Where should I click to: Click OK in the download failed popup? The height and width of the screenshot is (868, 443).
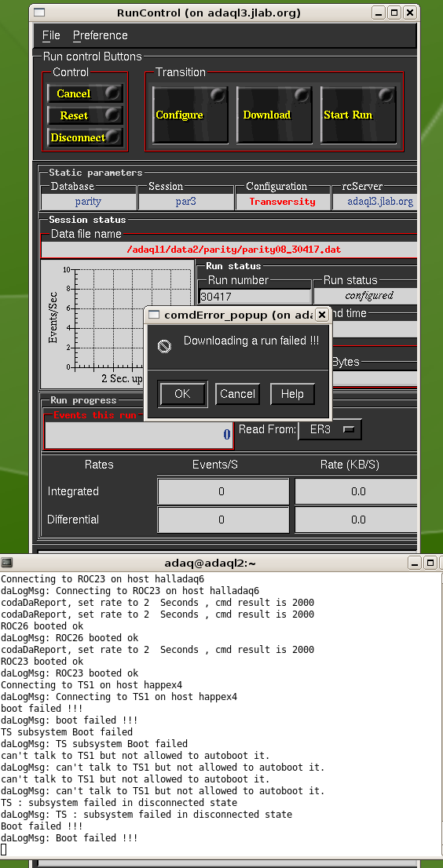[x=183, y=394]
